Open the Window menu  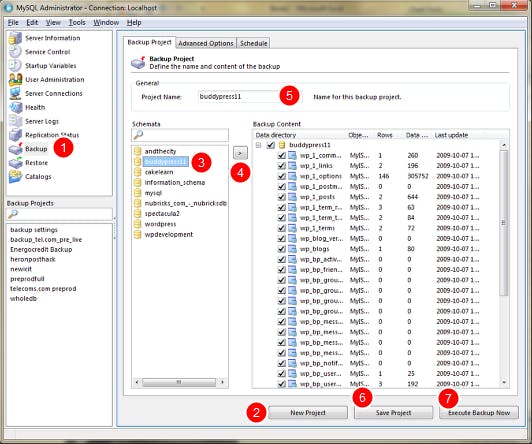point(106,23)
